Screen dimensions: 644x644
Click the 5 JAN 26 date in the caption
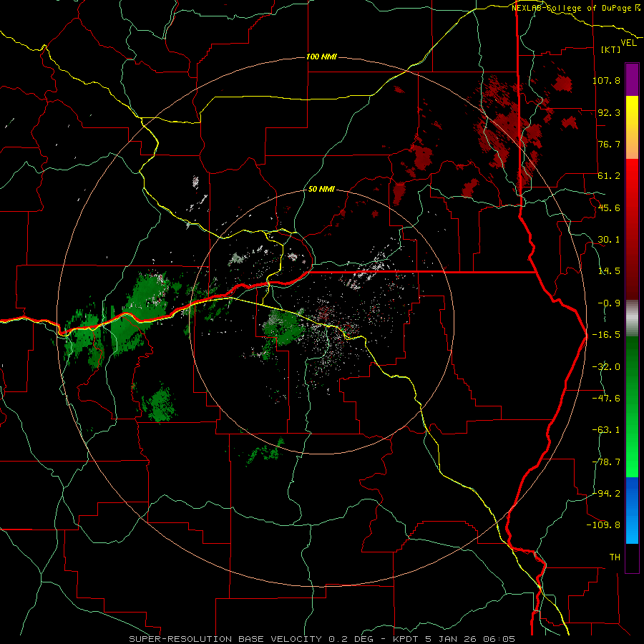pos(452,639)
